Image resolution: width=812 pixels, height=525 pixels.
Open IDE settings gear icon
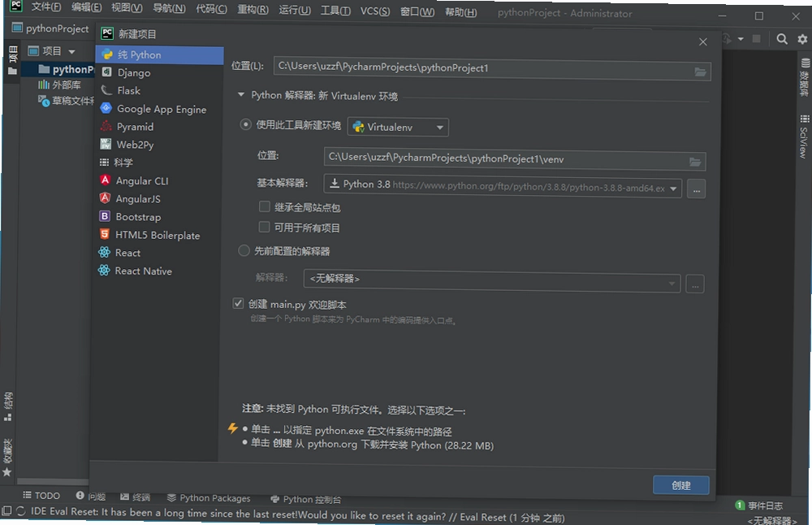pos(802,39)
